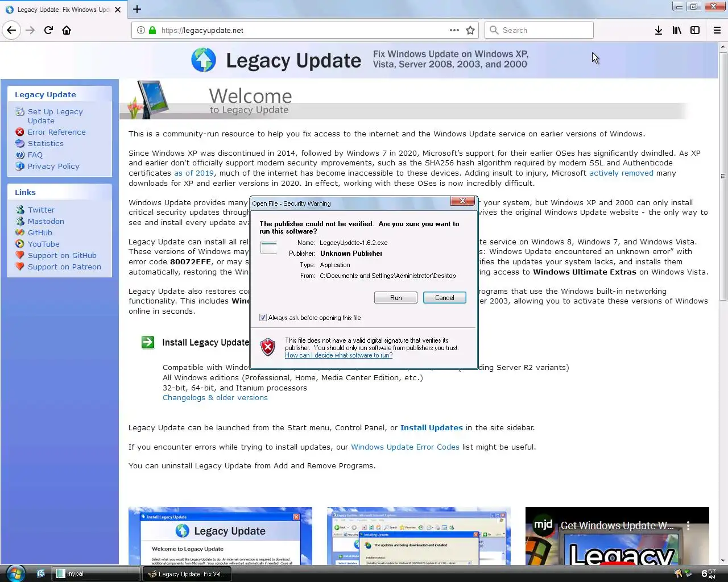The width and height of the screenshot is (728, 582).
Task: Click the page vertical scrollbar thumb
Action: (723, 176)
